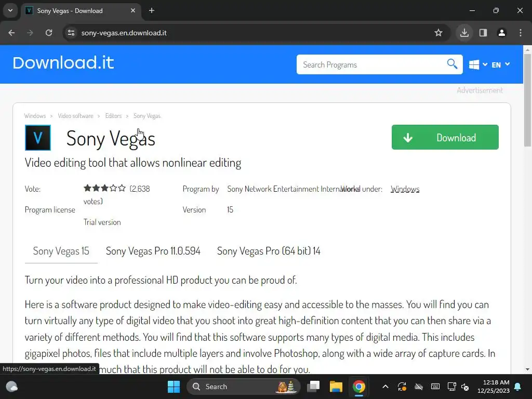
Task: Open the tab search chevron
Action: (10, 10)
